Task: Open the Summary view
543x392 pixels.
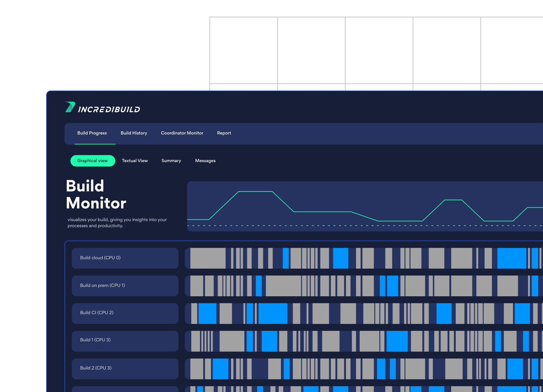Action: pos(171,161)
